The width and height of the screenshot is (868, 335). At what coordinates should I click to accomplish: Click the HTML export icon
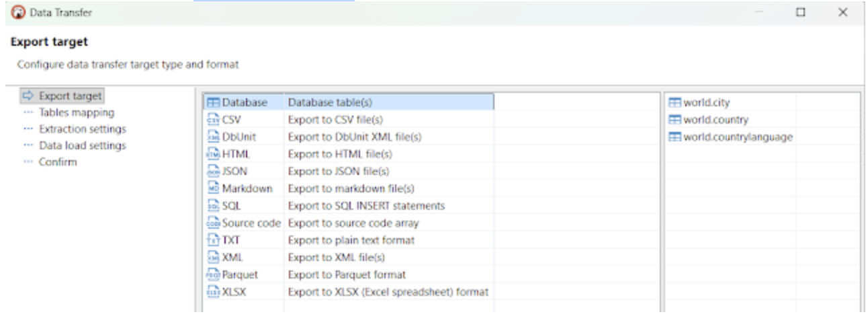pyautogui.click(x=213, y=154)
